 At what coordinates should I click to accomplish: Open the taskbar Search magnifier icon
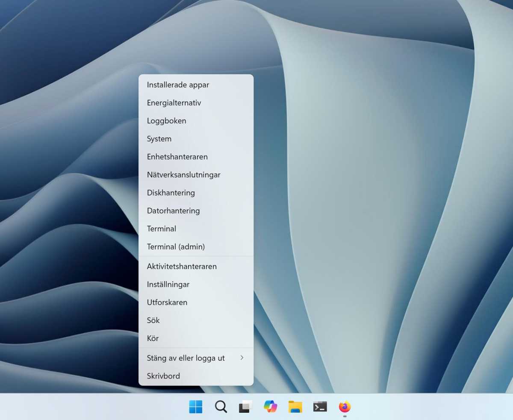pos(221,407)
